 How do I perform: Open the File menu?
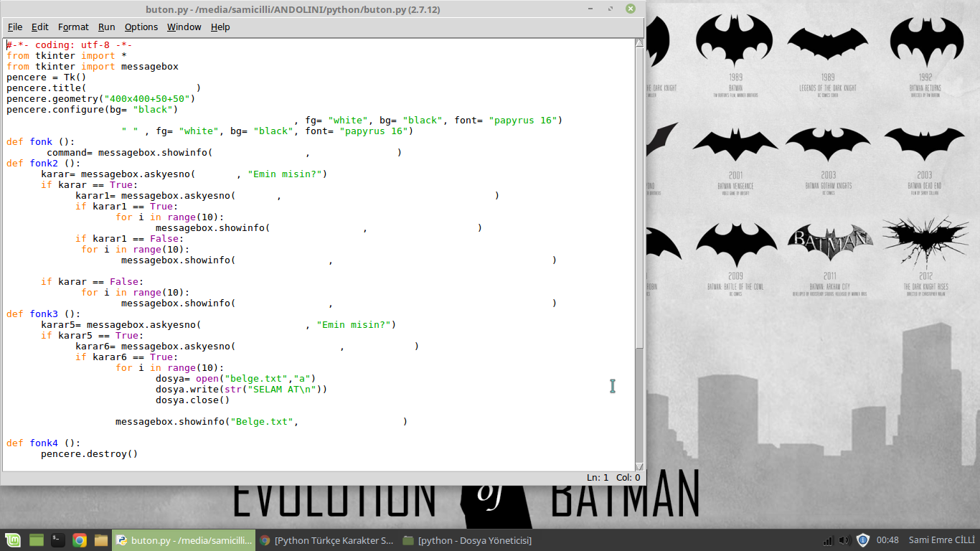pyautogui.click(x=15, y=27)
